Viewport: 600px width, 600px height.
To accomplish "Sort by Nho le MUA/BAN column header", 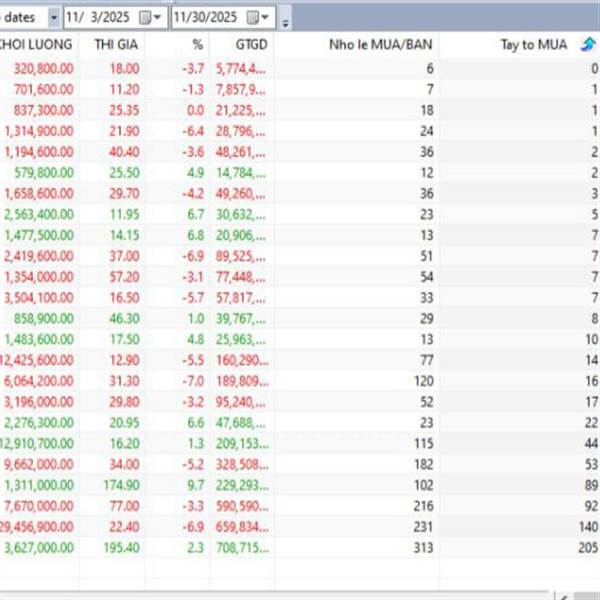I will (x=381, y=44).
